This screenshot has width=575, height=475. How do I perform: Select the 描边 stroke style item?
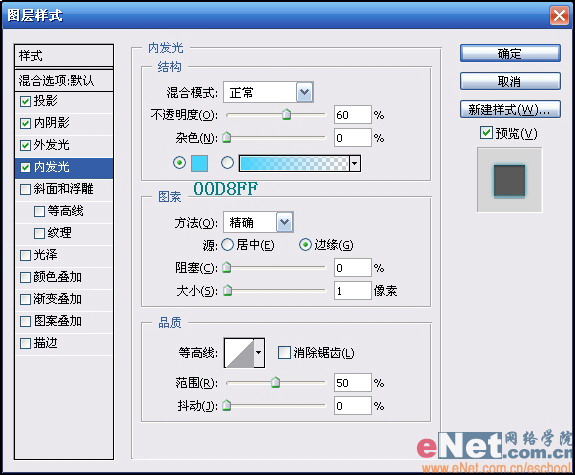(x=64, y=343)
